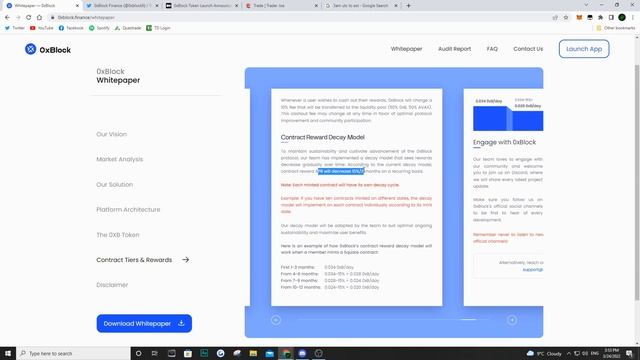This screenshot has height=360, width=640.
Task: Open the notification center icon
Action: 629,353
